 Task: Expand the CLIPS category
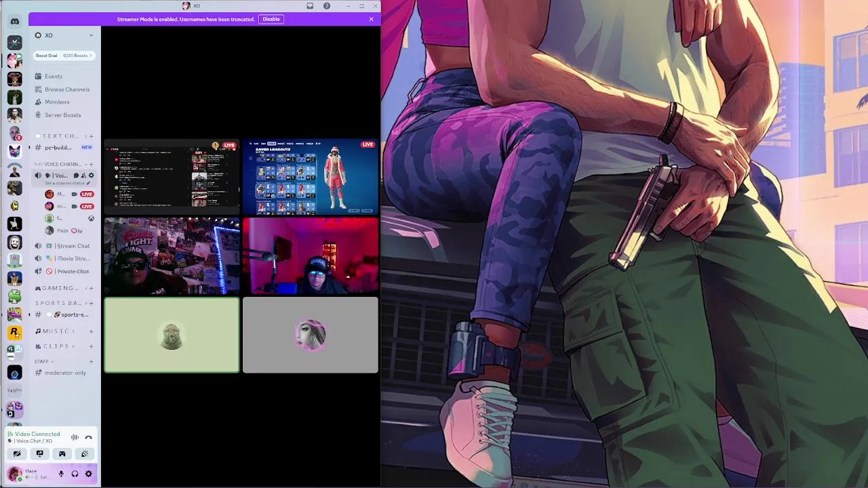coord(54,346)
